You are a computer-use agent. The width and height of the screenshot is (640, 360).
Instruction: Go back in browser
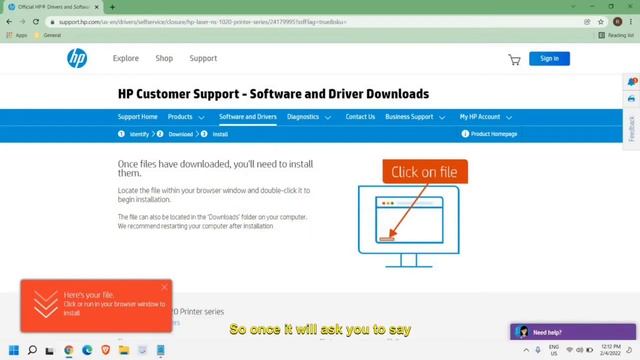pyautogui.click(x=9, y=22)
